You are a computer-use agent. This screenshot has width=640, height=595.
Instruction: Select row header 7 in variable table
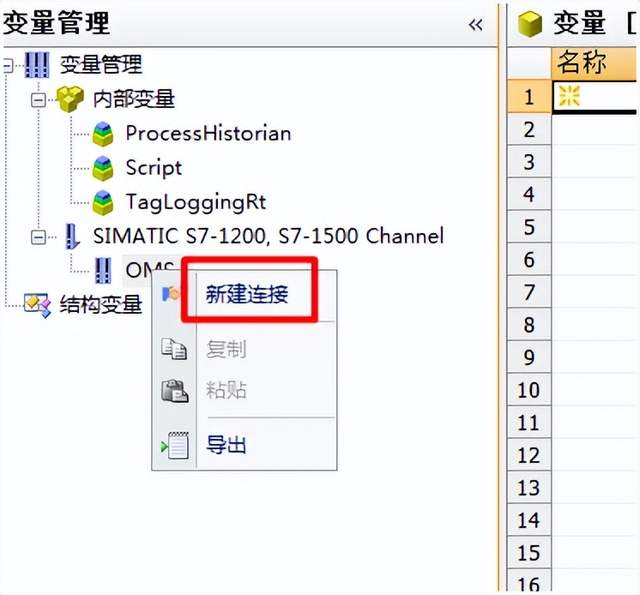pyautogui.click(x=529, y=292)
